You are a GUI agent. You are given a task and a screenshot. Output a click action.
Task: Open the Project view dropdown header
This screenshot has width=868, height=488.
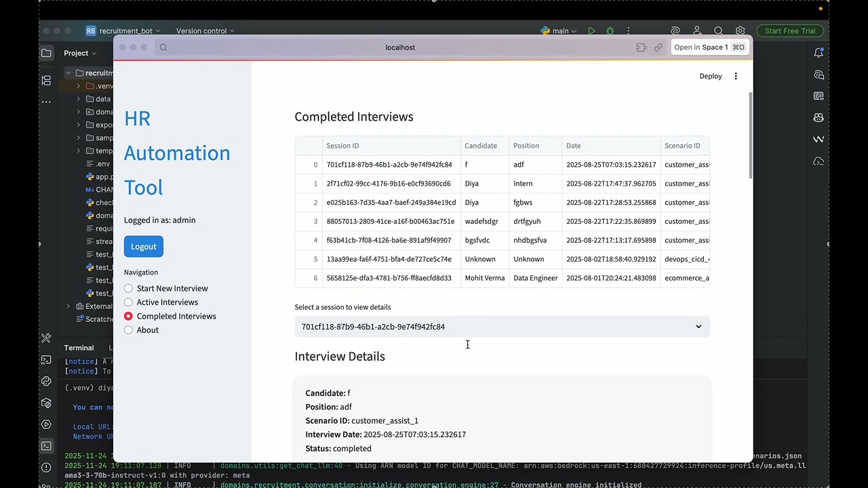[x=80, y=53]
